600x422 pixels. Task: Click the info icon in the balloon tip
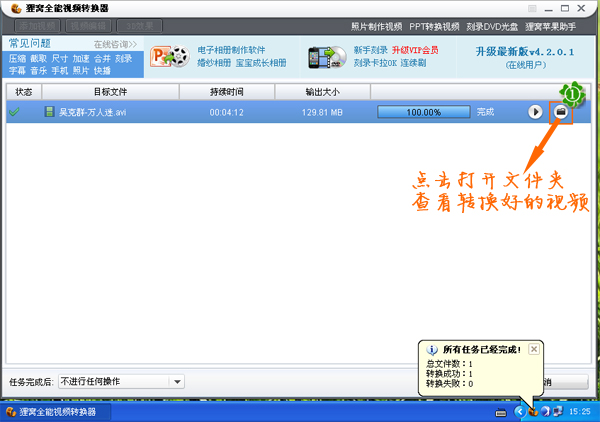click(x=432, y=350)
